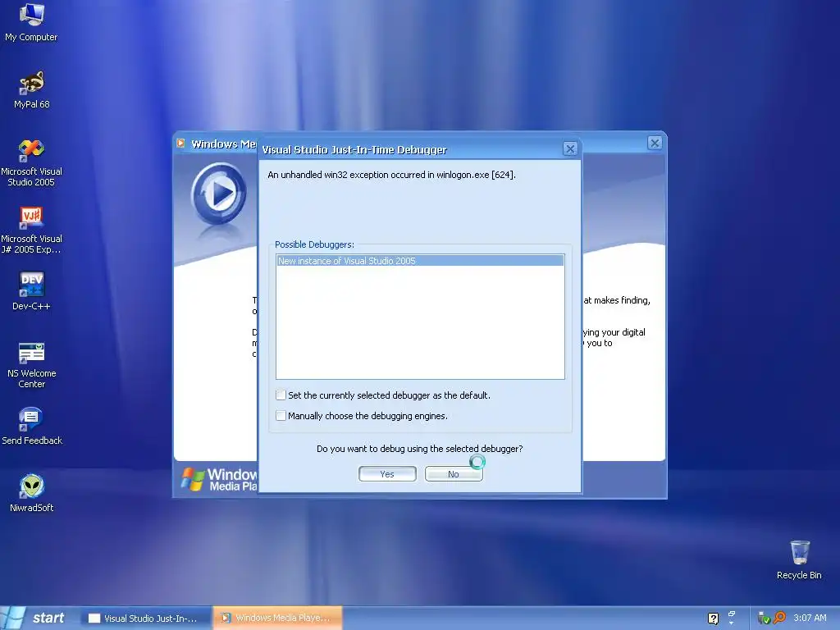Click the taskbar clock showing 3:07 AM
This screenshot has height=630, width=840.
pos(810,618)
